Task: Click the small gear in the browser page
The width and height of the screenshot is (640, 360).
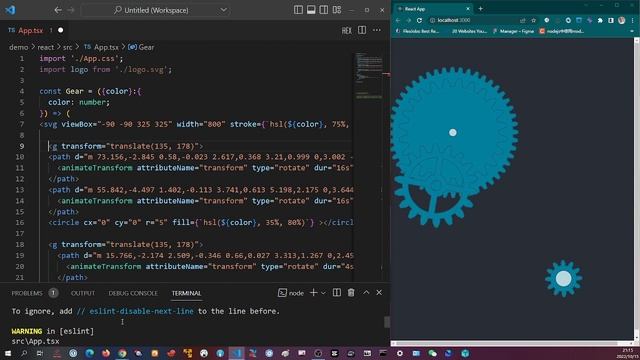Action: (x=564, y=279)
